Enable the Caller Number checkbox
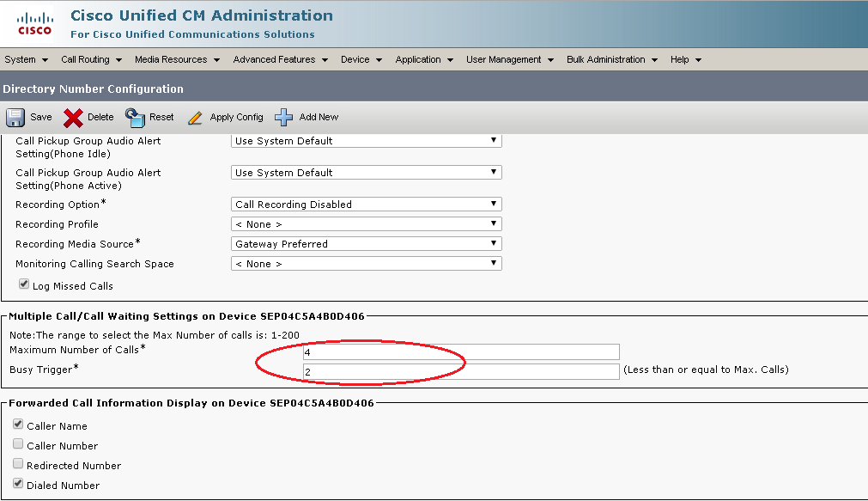 [18, 444]
